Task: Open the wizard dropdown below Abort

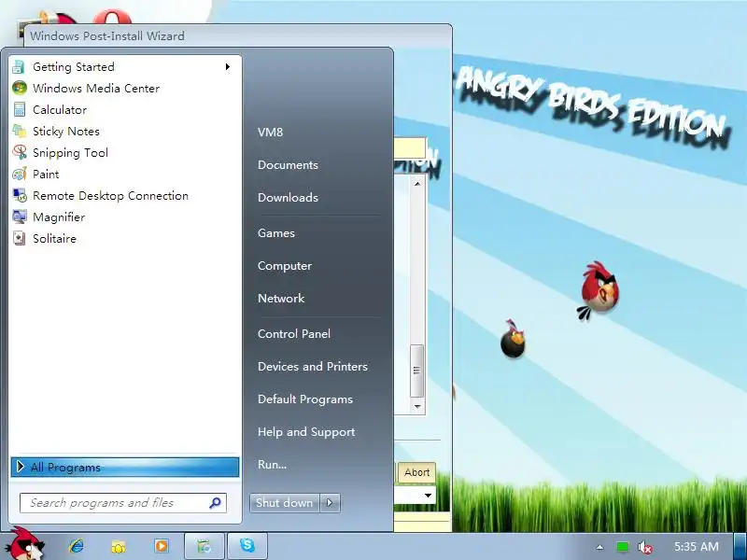Action: click(428, 496)
